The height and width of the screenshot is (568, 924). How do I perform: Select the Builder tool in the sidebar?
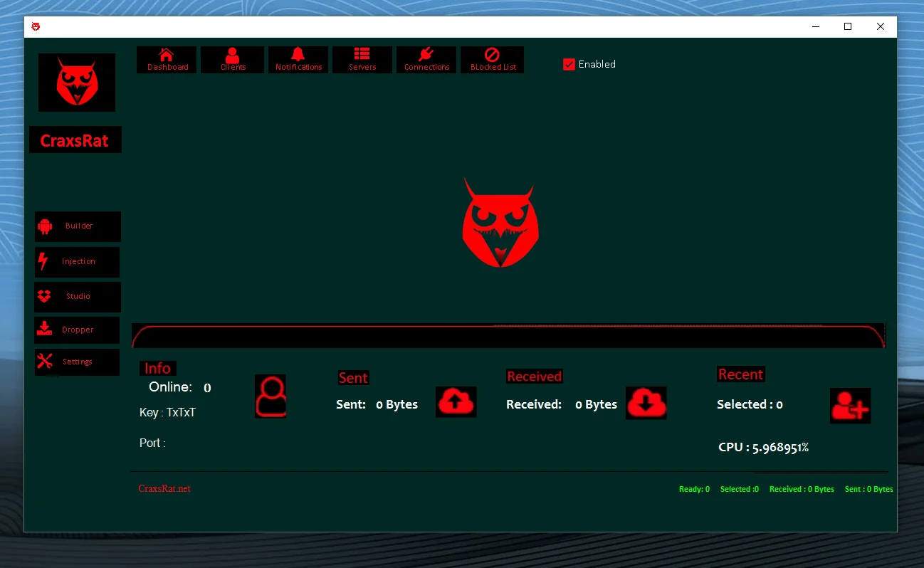click(77, 226)
